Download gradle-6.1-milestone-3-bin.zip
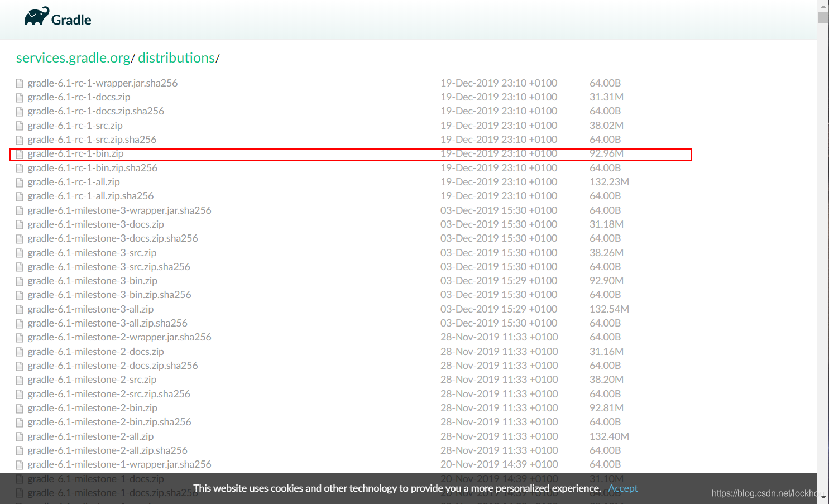Image resolution: width=829 pixels, height=504 pixels. click(x=93, y=281)
